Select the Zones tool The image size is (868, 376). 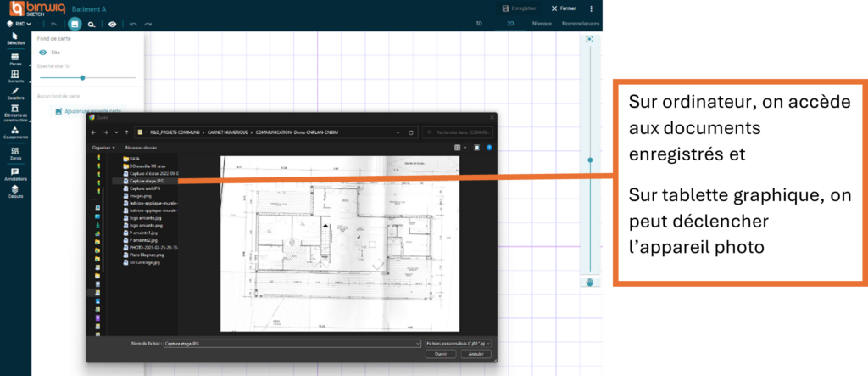click(x=15, y=154)
